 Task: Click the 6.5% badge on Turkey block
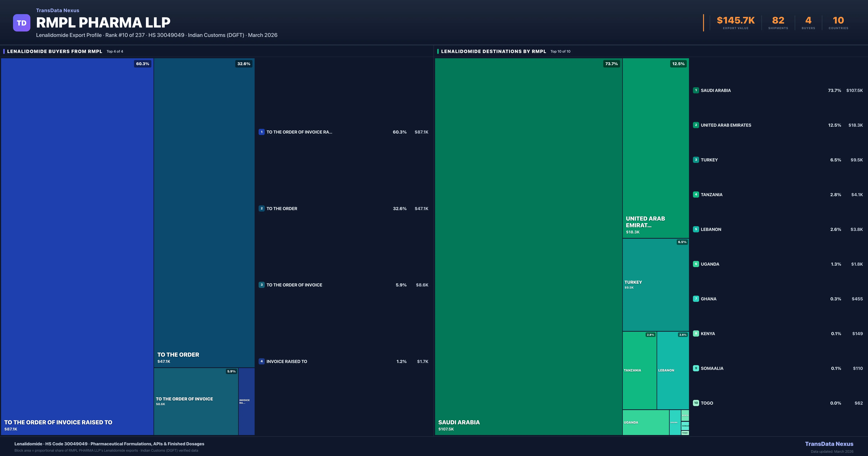682,242
